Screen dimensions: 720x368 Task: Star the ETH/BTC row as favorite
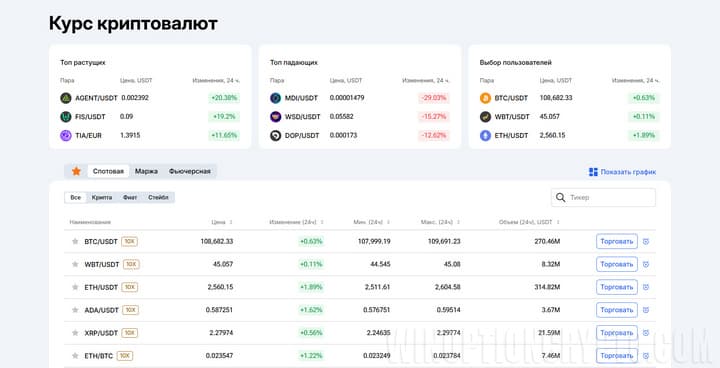pyautogui.click(x=75, y=356)
